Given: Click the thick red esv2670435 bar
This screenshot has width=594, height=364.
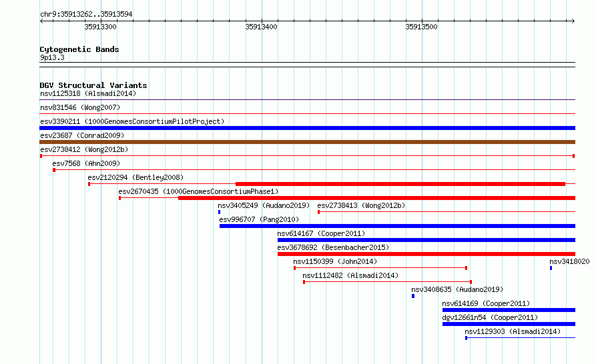Looking at the screenshot, I should tap(376, 198).
